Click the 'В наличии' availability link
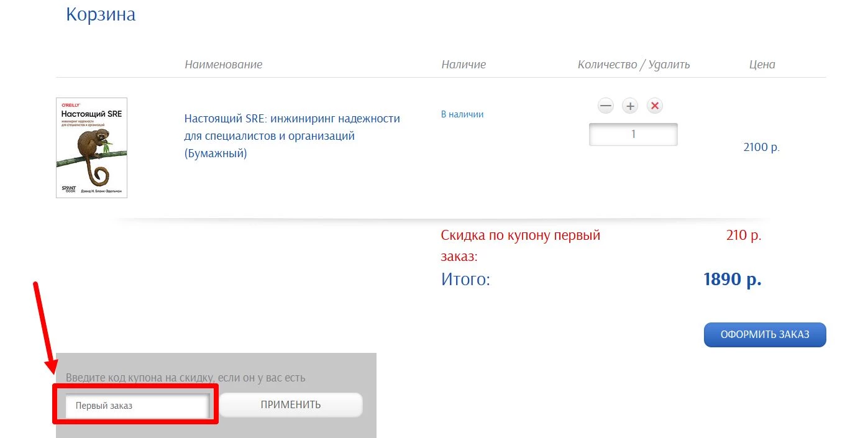The width and height of the screenshot is (868, 438). click(462, 114)
